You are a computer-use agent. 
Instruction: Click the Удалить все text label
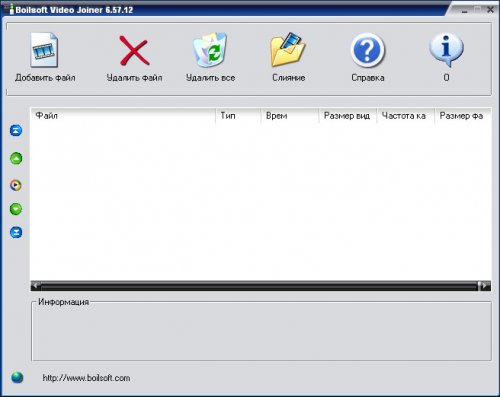(x=210, y=78)
